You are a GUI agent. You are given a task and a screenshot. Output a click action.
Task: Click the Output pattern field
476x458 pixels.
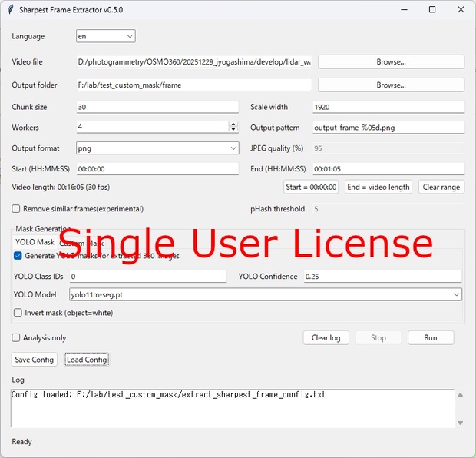pos(388,128)
